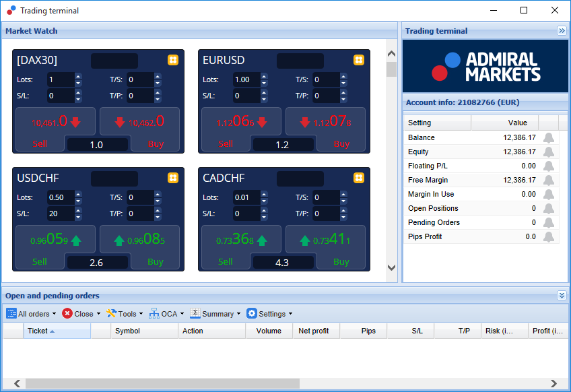Open the Tools menu
The height and width of the screenshot is (392, 571).
tap(125, 314)
